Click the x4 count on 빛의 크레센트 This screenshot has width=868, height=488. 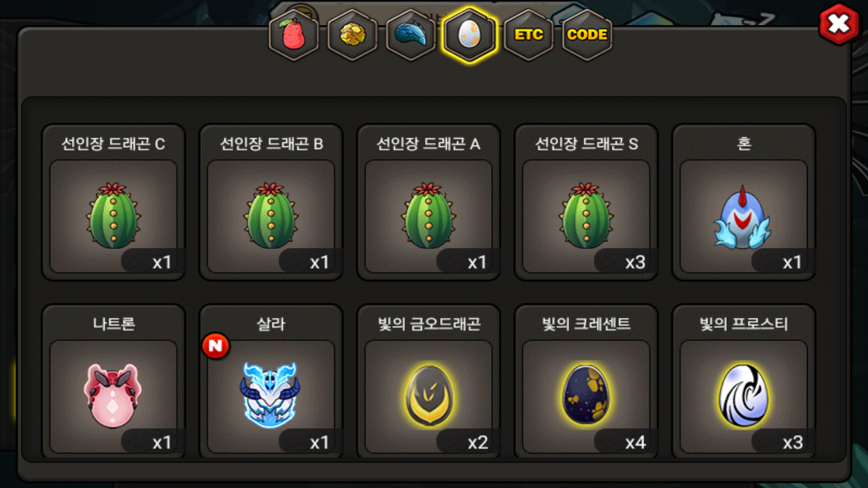(x=635, y=443)
